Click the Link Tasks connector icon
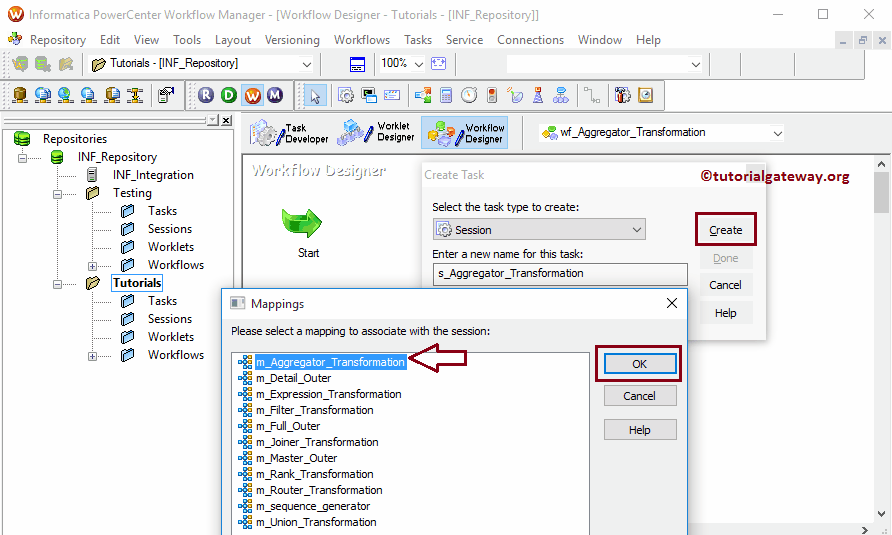The width and height of the screenshot is (892, 535). click(x=592, y=96)
